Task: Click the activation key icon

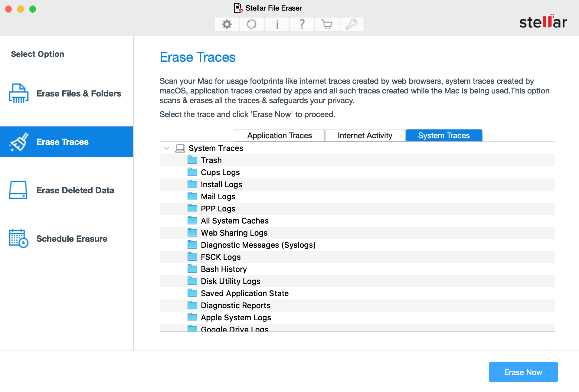Action: [352, 24]
